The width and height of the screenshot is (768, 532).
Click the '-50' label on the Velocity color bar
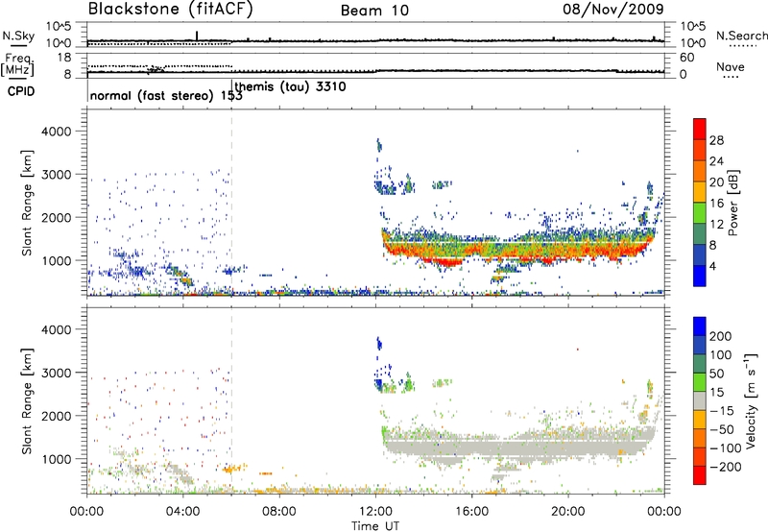722,429
